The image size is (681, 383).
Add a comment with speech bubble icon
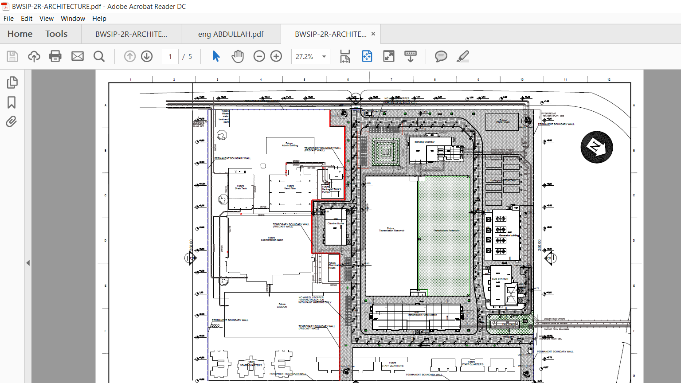tap(441, 56)
